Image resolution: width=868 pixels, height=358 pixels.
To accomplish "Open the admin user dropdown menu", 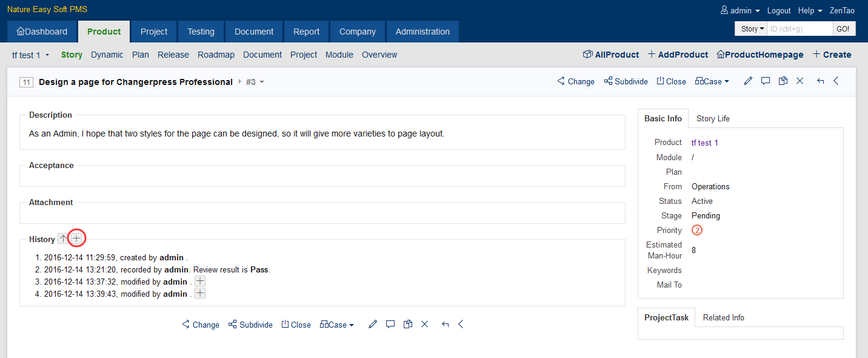I will [x=740, y=11].
